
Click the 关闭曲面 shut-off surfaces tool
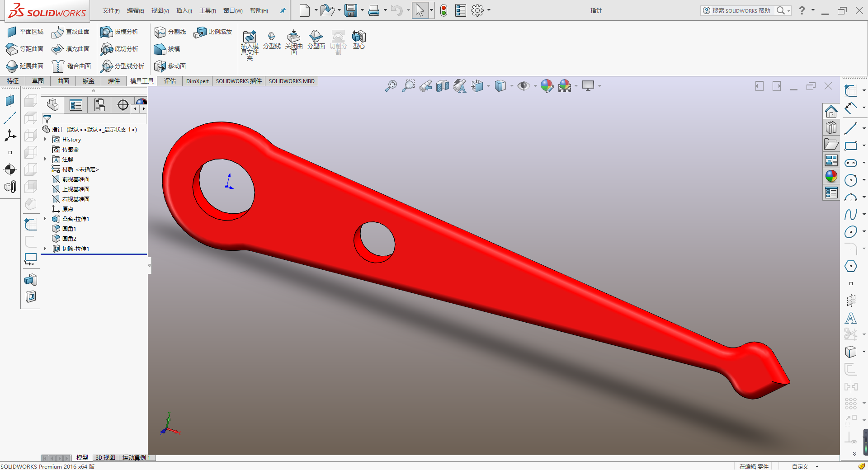tap(294, 42)
